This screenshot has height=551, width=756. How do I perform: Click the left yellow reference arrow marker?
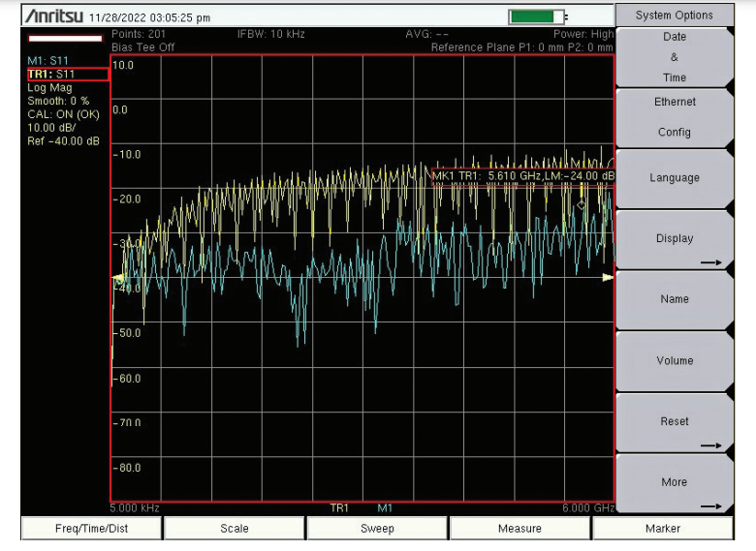pos(120,279)
